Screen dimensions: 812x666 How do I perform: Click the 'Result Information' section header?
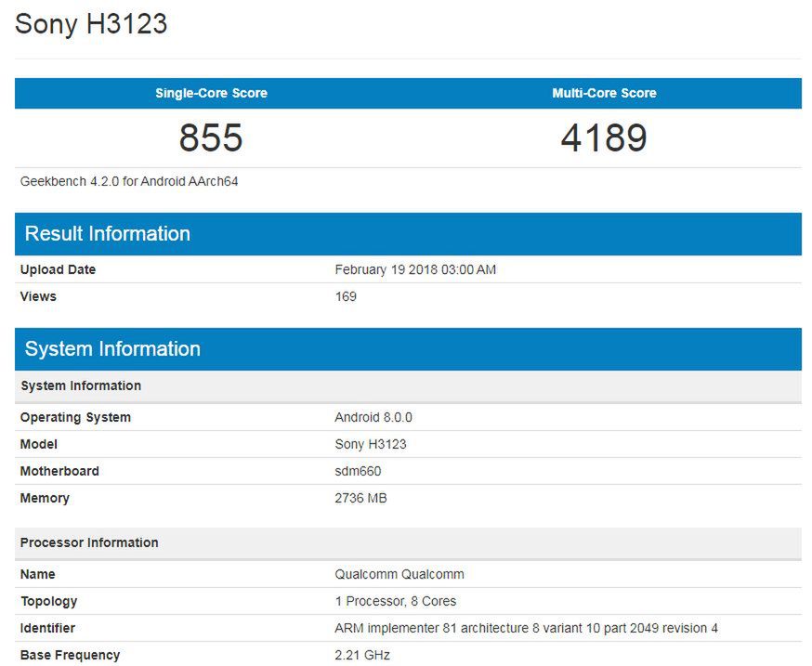[408, 233]
